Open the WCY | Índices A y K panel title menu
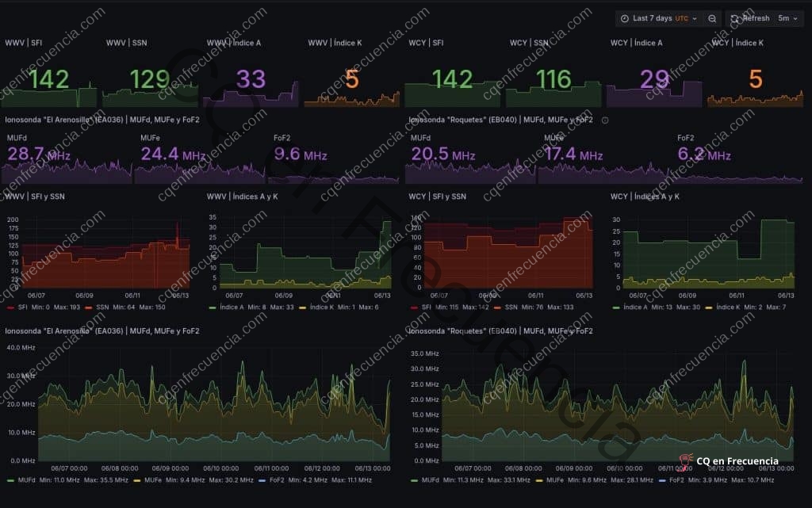812x508 pixels. [x=645, y=196]
